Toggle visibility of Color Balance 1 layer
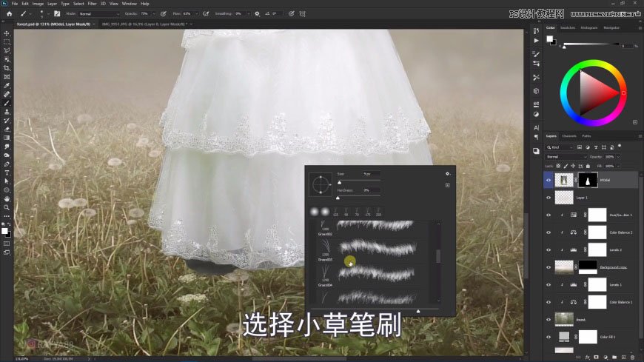This screenshot has width=644, height=362. coord(549,302)
